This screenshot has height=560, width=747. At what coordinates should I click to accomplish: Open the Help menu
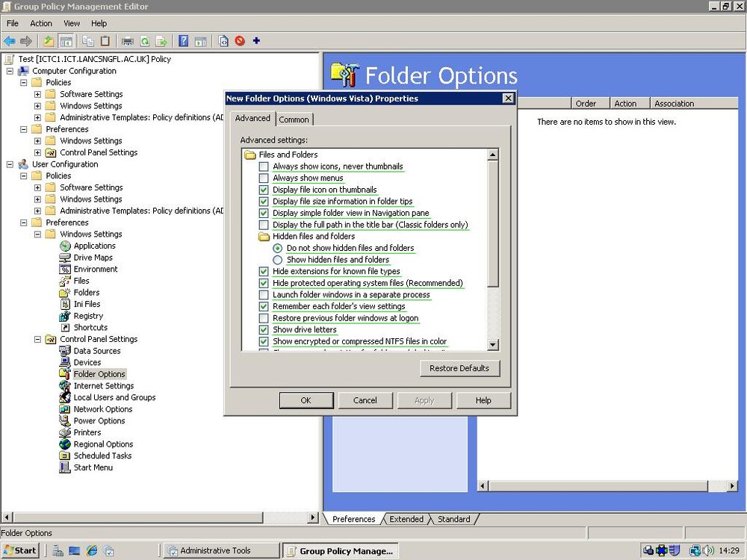[x=99, y=23]
